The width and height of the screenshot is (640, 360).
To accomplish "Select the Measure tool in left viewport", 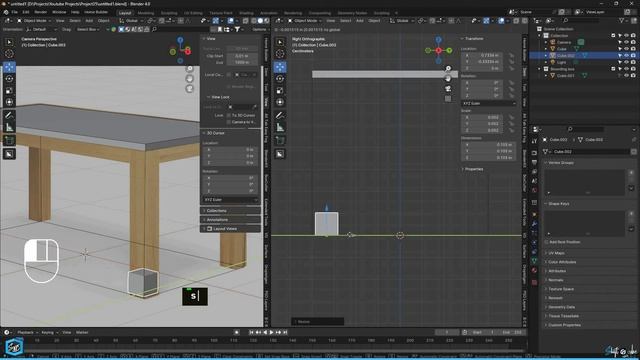I will pyautogui.click(x=9, y=127).
